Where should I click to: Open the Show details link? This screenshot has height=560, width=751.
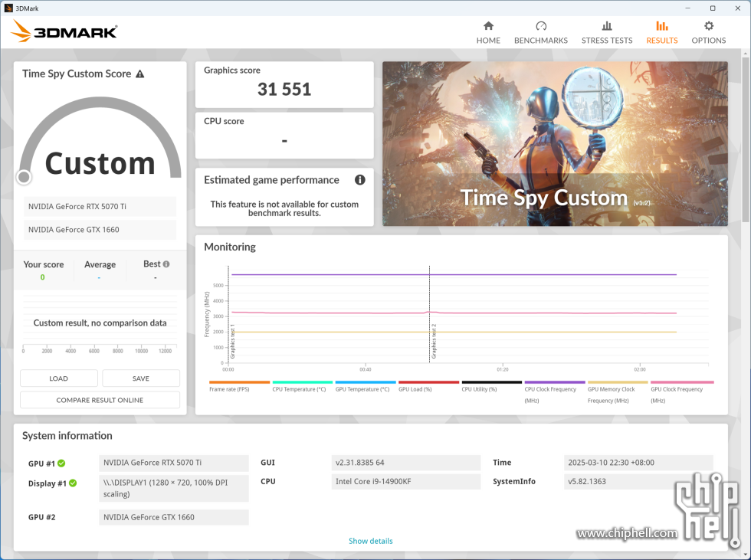pos(370,541)
